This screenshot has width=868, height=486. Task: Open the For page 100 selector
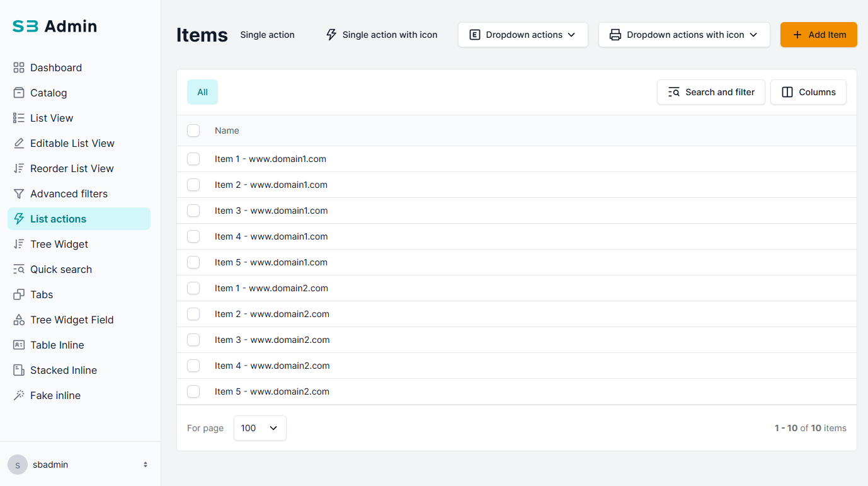(260, 428)
